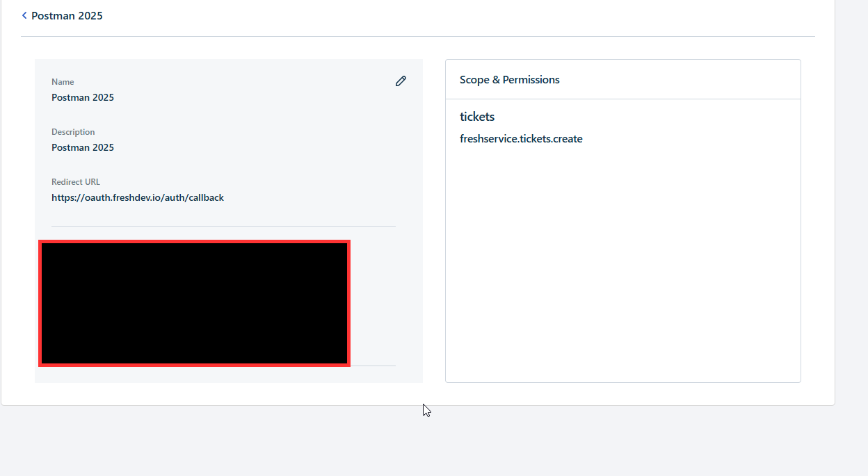Viewport: 868px width, 476px height.
Task: Select the Description value Postman 2025
Action: pyautogui.click(x=83, y=147)
